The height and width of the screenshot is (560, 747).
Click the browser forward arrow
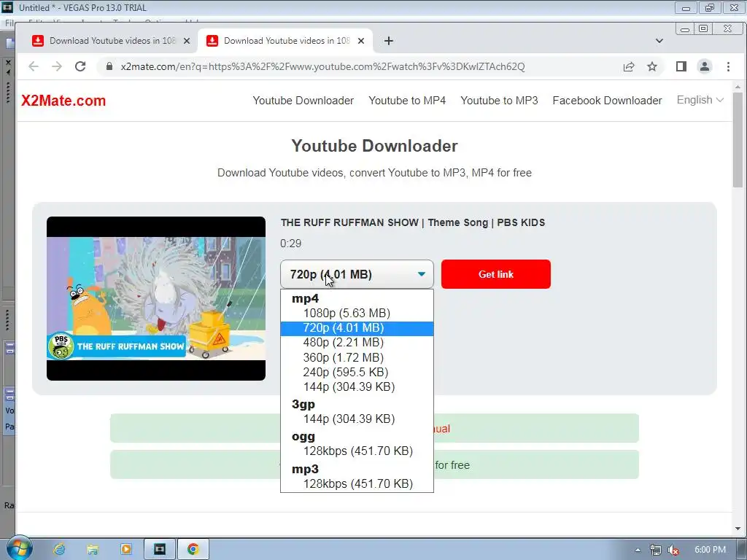pos(57,66)
